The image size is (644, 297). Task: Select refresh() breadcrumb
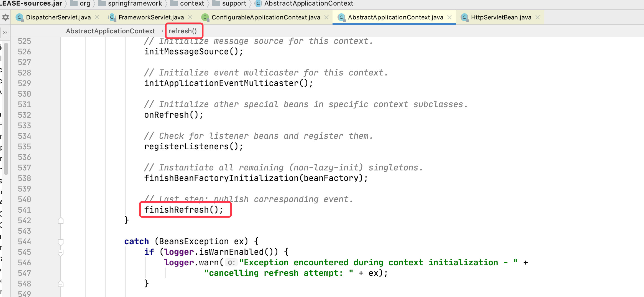tap(183, 31)
